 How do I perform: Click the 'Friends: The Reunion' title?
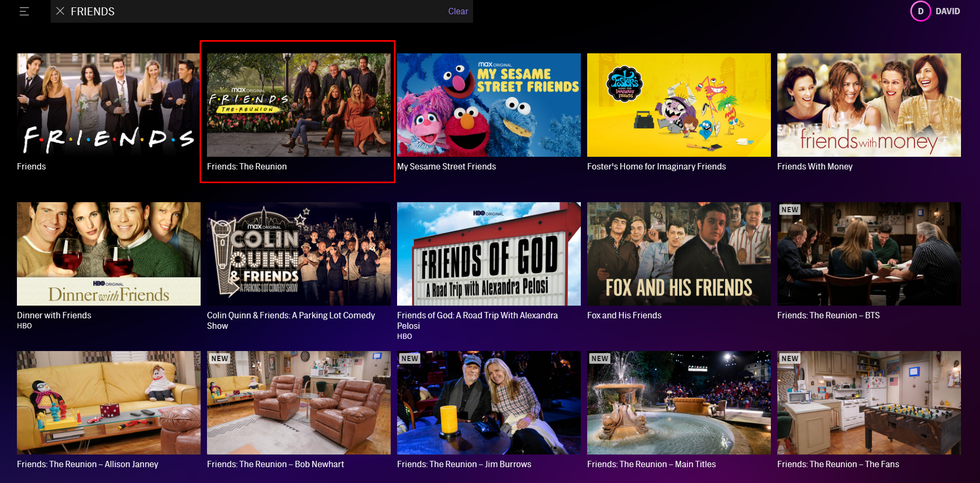click(247, 166)
